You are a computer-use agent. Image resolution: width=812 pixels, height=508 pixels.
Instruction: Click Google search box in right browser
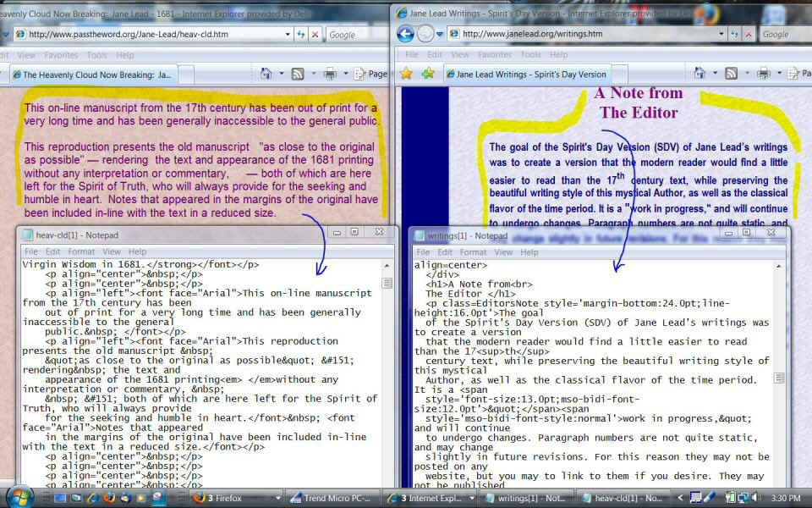pyautogui.click(x=786, y=34)
